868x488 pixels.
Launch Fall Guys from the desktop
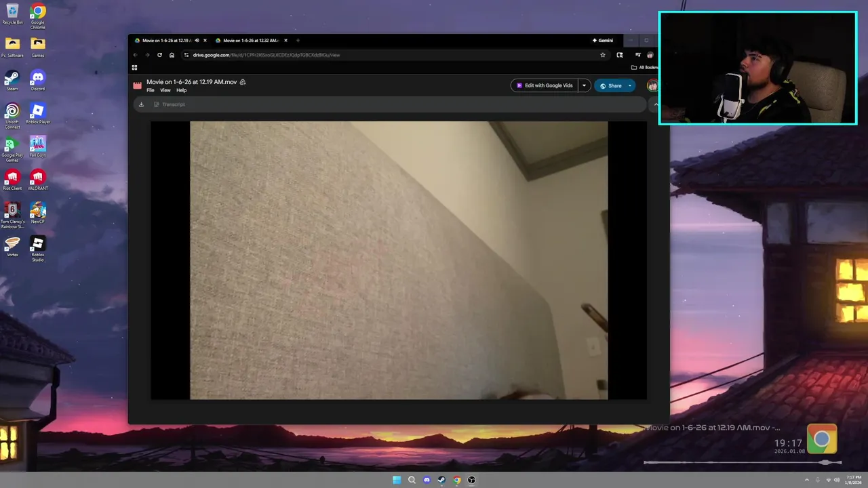pyautogui.click(x=38, y=146)
